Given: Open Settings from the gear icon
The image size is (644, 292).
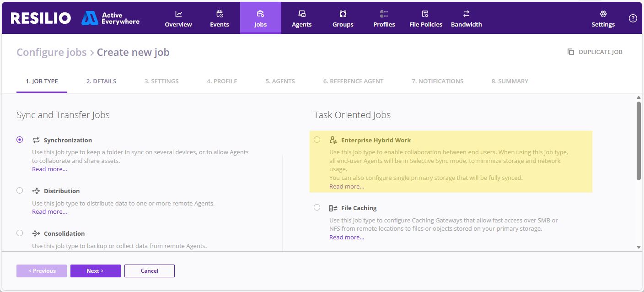Looking at the screenshot, I should point(603,18).
